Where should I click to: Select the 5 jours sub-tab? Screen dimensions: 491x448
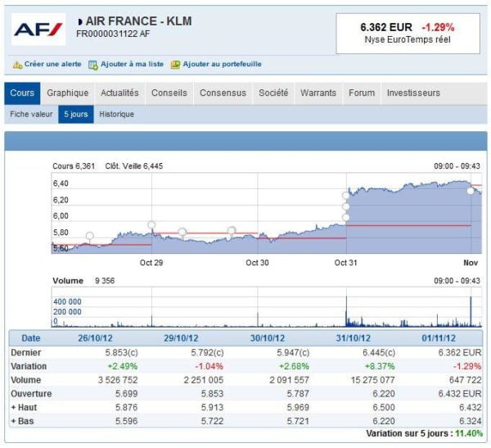[x=76, y=114]
